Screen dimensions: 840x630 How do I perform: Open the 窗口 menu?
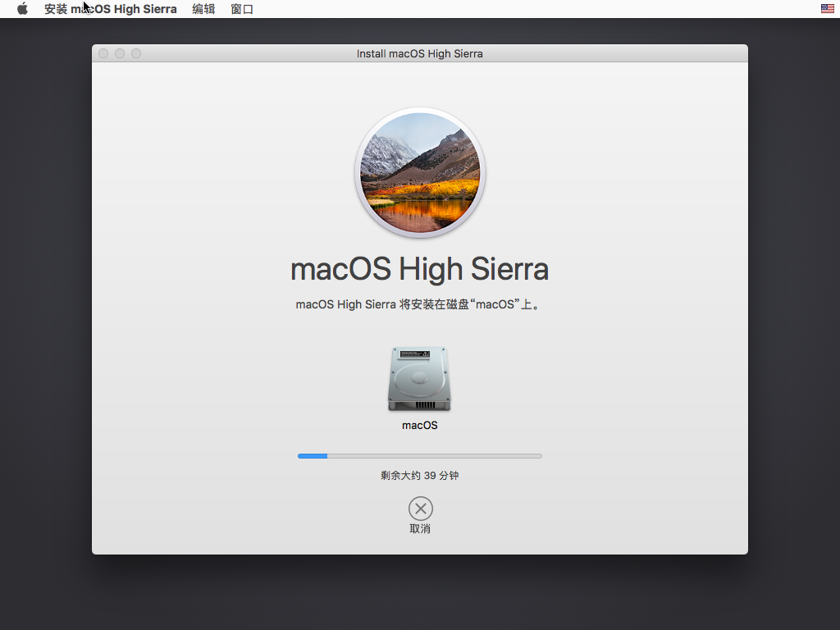pyautogui.click(x=242, y=9)
